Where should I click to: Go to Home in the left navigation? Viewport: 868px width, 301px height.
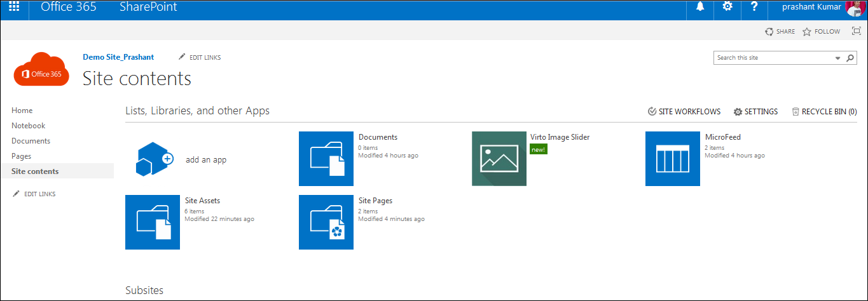(22, 110)
